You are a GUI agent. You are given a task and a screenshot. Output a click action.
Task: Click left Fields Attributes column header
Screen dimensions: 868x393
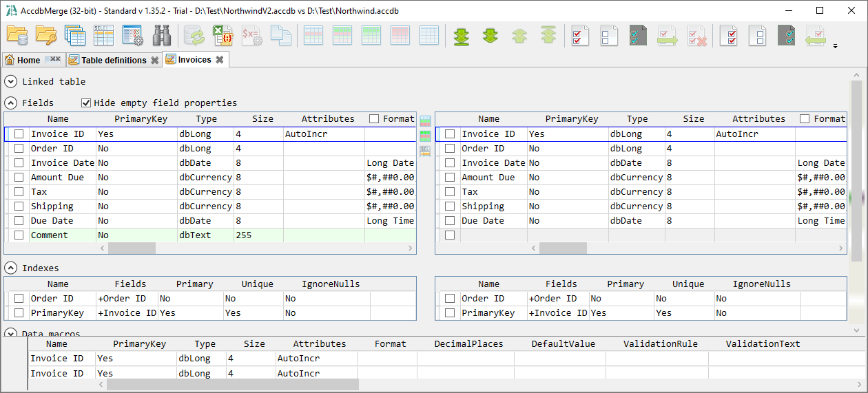[328, 119]
